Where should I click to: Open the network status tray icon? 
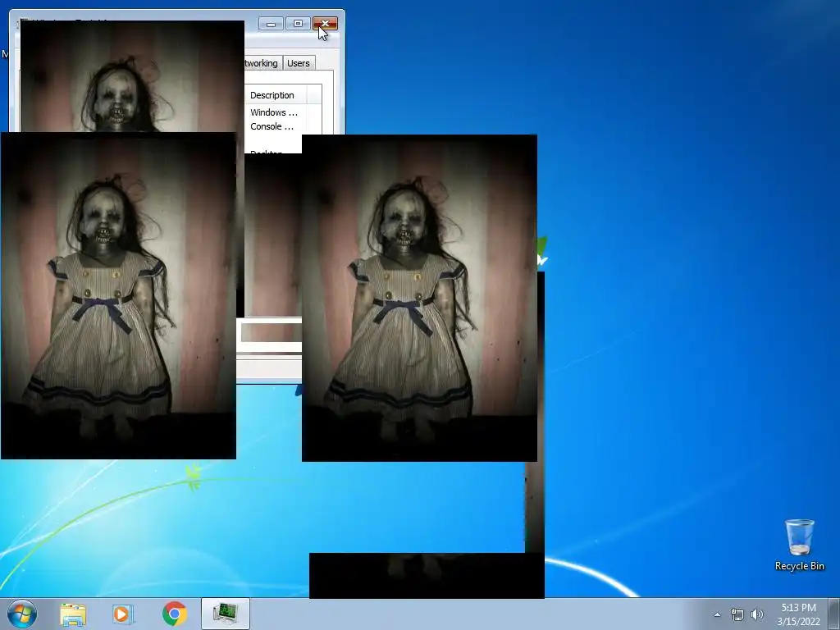tap(737, 614)
